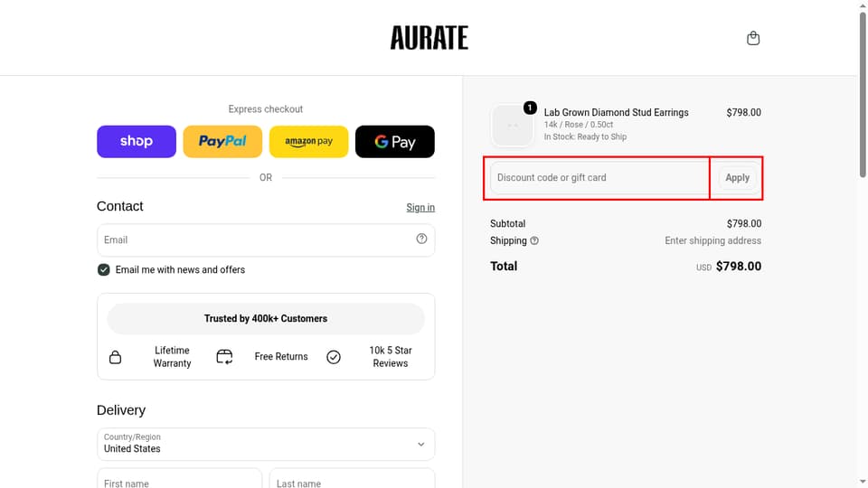Open the shopping bag cart icon
Screen dimensions: 868x488
753,38
